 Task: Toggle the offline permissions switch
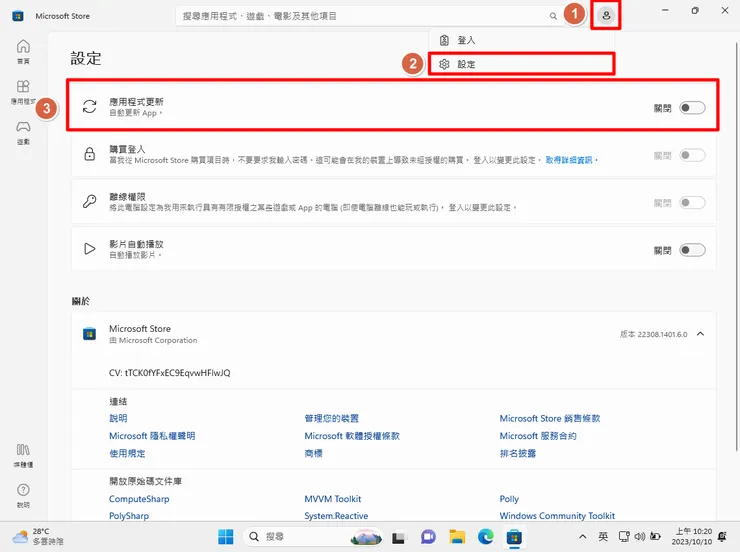click(x=692, y=203)
